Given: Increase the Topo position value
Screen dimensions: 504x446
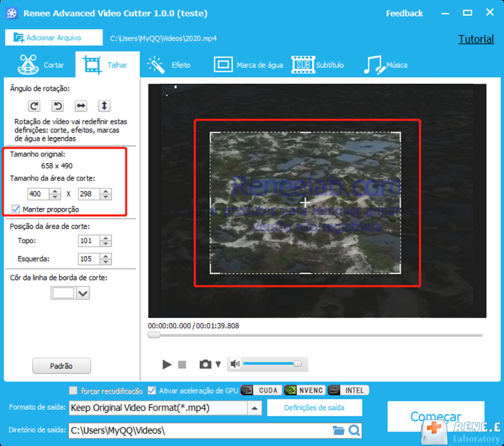Looking at the screenshot, I should 106,237.
